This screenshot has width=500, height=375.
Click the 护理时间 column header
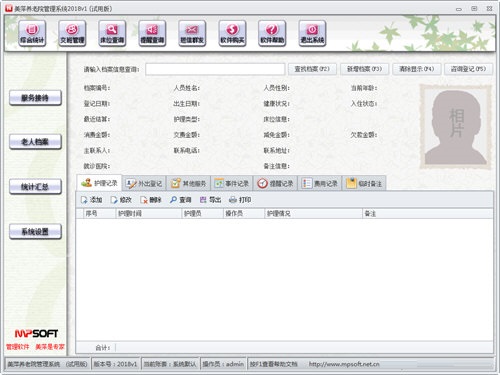tap(149, 214)
